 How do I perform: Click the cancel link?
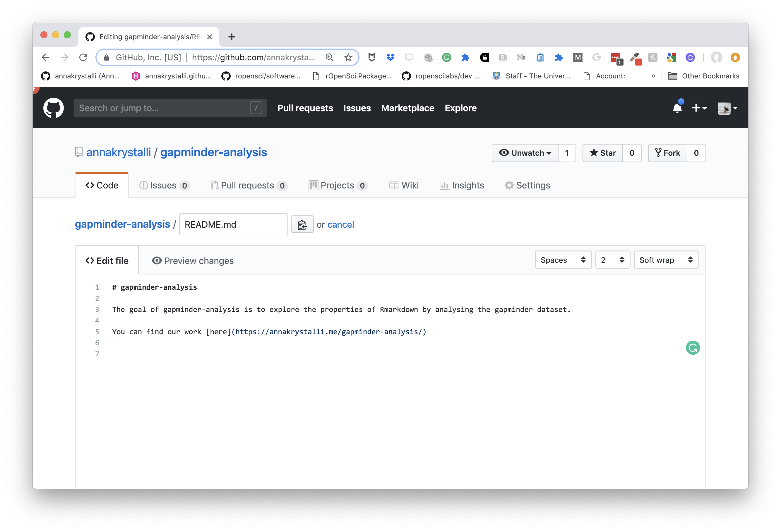pyautogui.click(x=340, y=224)
